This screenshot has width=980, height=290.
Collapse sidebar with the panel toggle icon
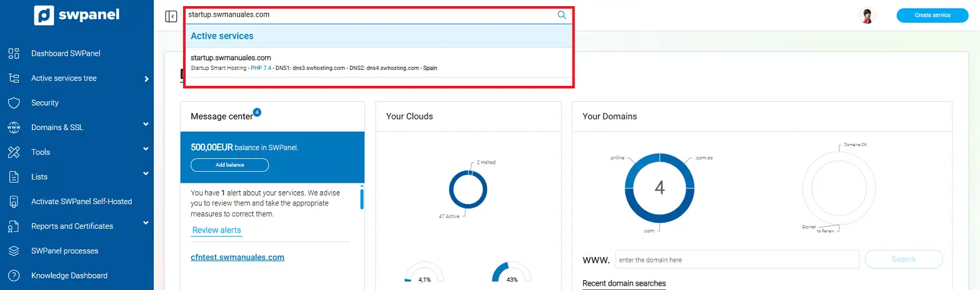tap(171, 16)
